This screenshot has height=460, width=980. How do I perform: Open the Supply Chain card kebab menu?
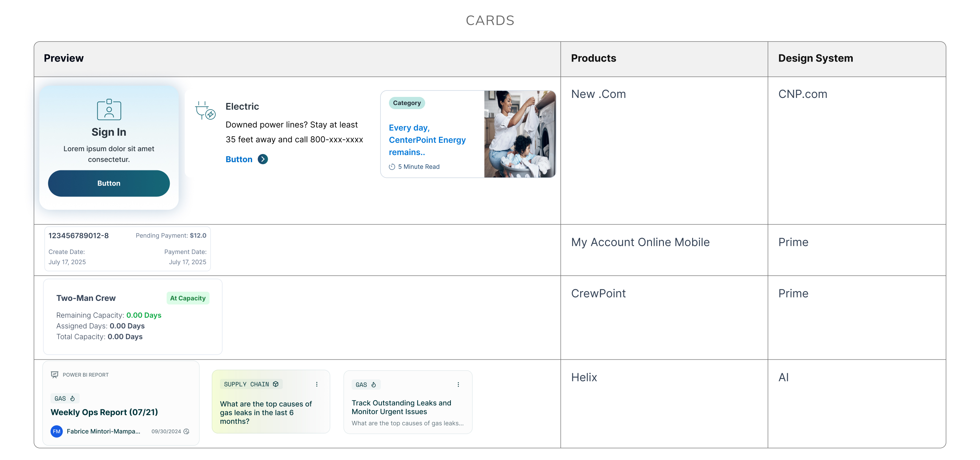316,384
